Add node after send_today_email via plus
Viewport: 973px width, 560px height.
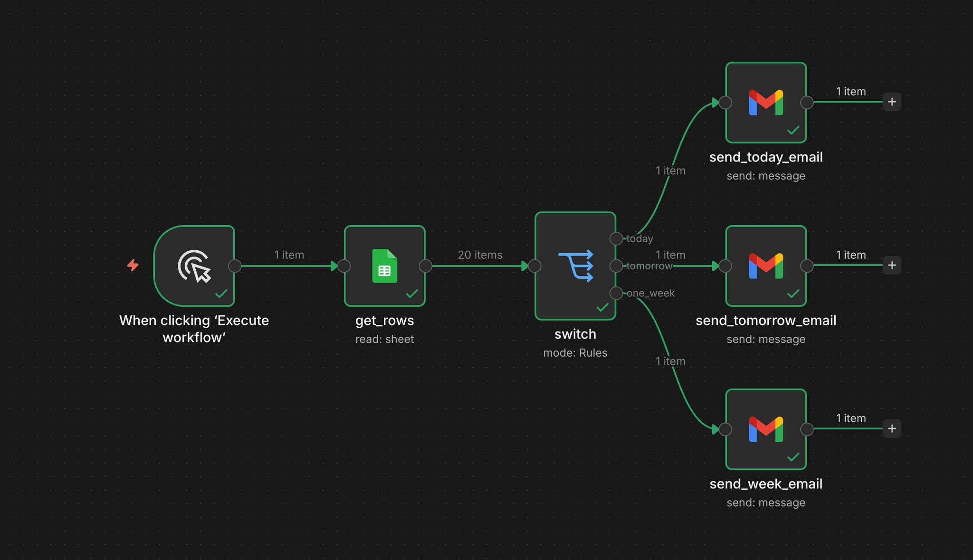[x=892, y=102]
